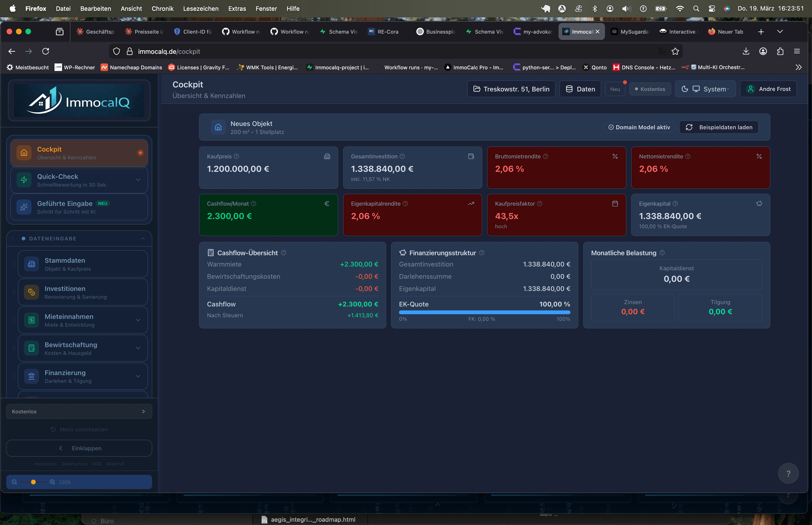Click the Cashflow/Monat help icon
This screenshot has width=812, height=525.
point(254,204)
